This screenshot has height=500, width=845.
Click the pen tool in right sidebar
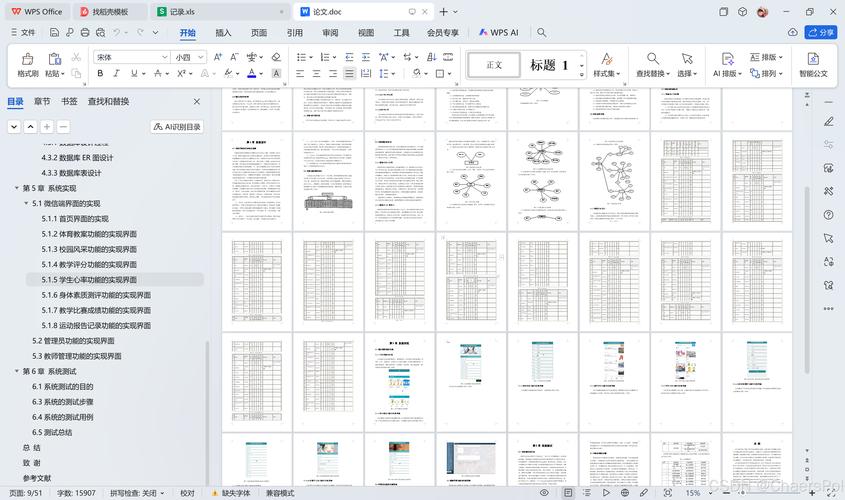click(x=828, y=122)
